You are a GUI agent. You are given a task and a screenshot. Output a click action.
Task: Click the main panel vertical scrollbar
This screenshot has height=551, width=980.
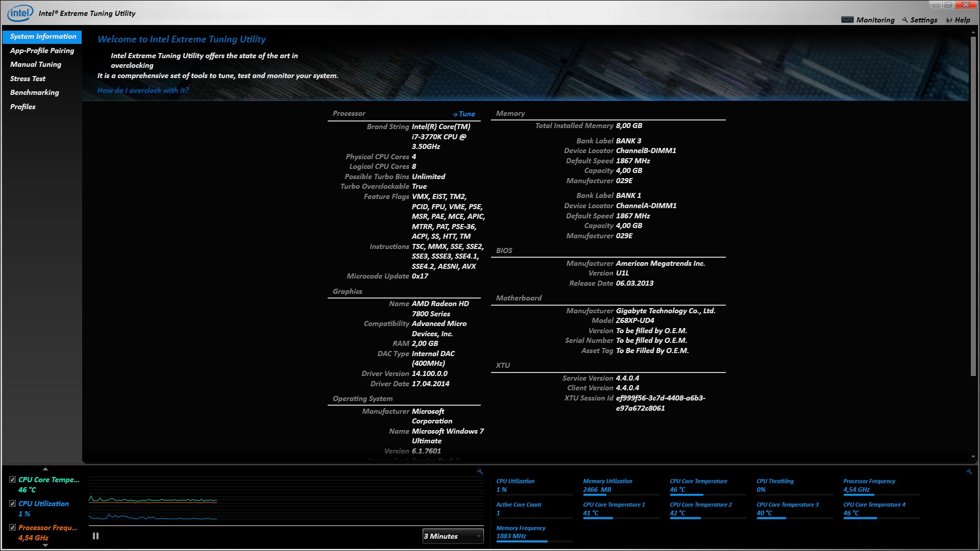tap(973, 207)
